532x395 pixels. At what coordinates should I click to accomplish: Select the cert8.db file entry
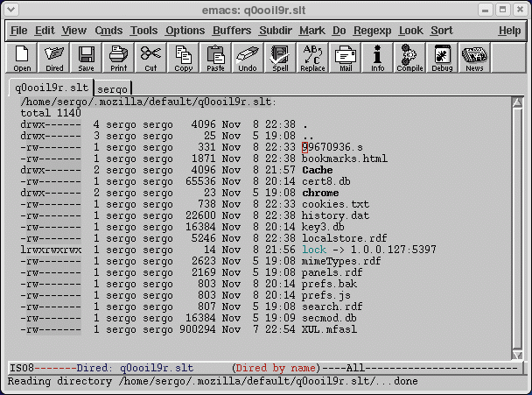326,181
